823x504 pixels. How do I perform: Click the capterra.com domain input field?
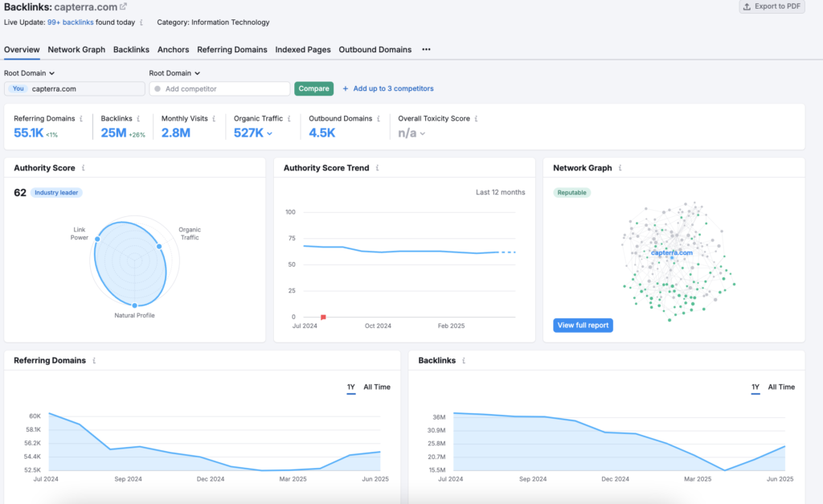click(75, 88)
